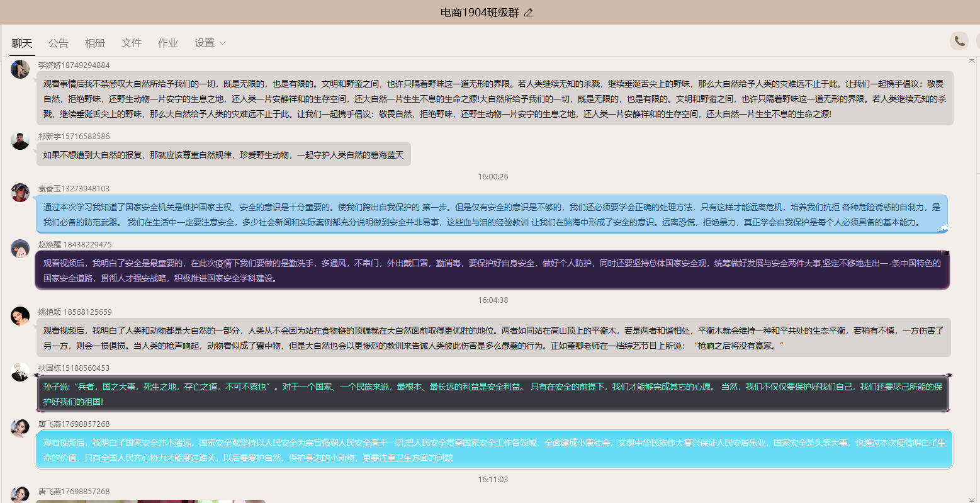
Task: Open 李妍娇's profile avatar
Action: (x=20, y=69)
